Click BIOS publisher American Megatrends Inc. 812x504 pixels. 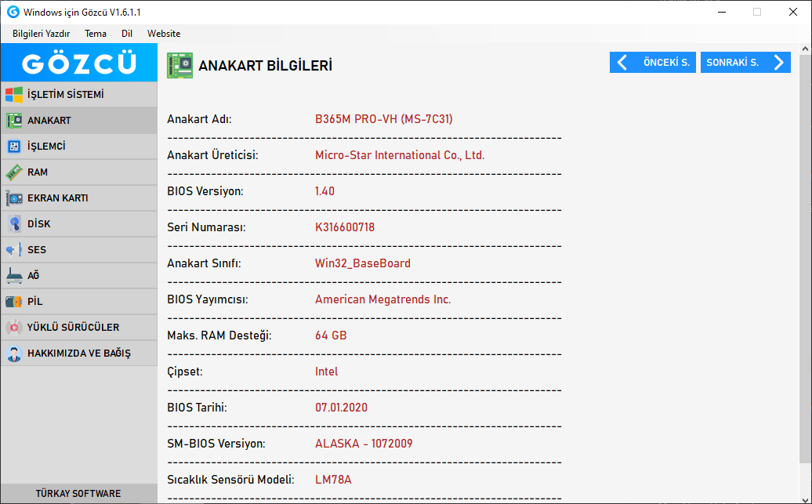coord(382,299)
